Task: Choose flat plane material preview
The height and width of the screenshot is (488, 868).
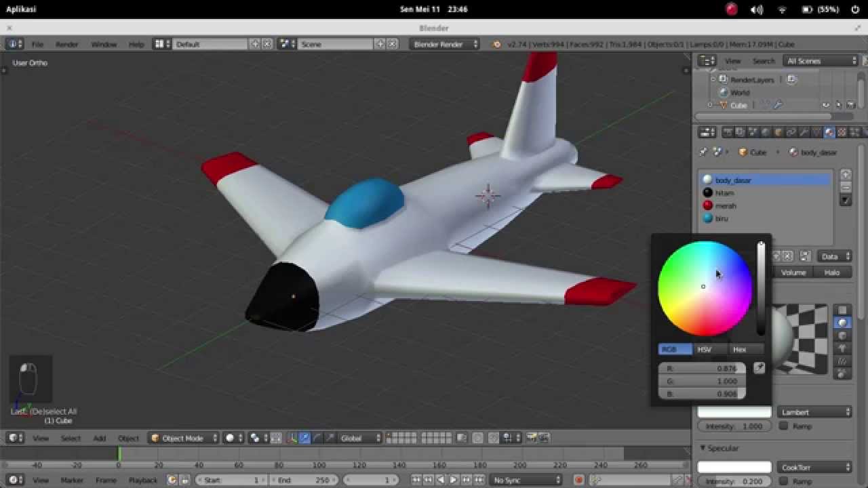Action: [842, 310]
